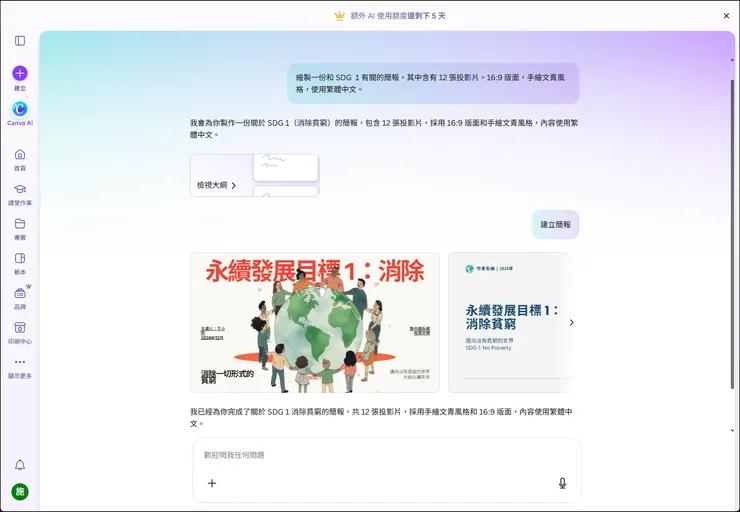The height and width of the screenshot is (512, 740).
Task: Click the user prompt message about SDG 1
Action: (x=433, y=83)
